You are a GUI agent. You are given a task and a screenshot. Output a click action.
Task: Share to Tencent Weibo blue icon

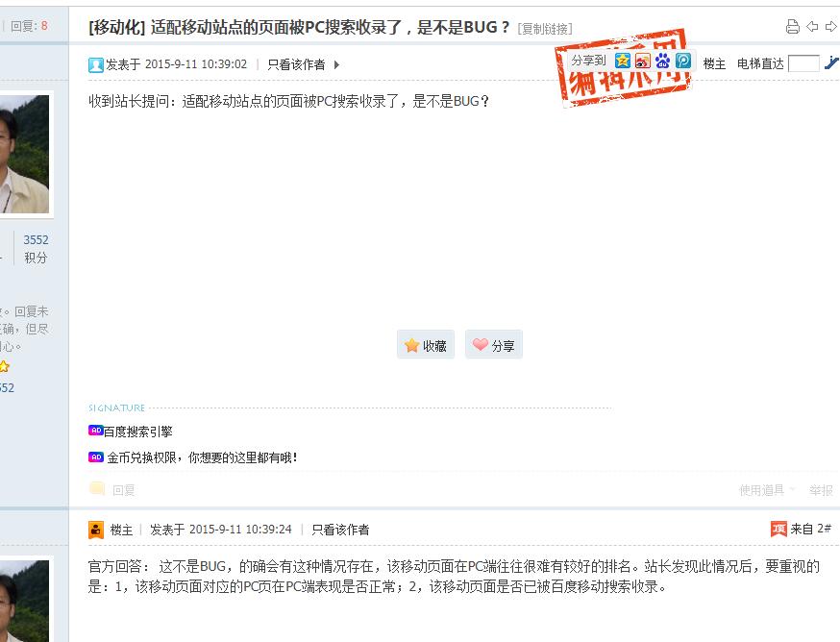682,61
